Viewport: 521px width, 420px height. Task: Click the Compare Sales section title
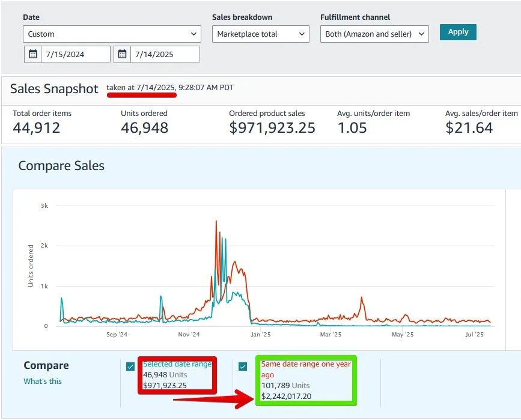point(61,166)
